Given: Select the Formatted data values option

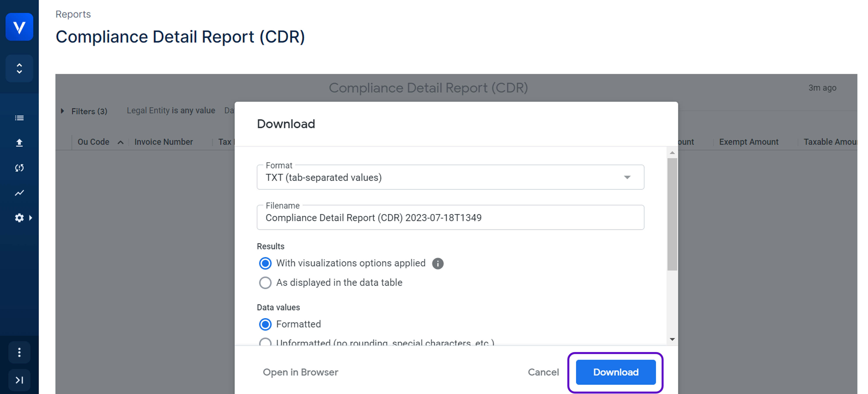Looking at the screenshot, I should coord(265,324).
